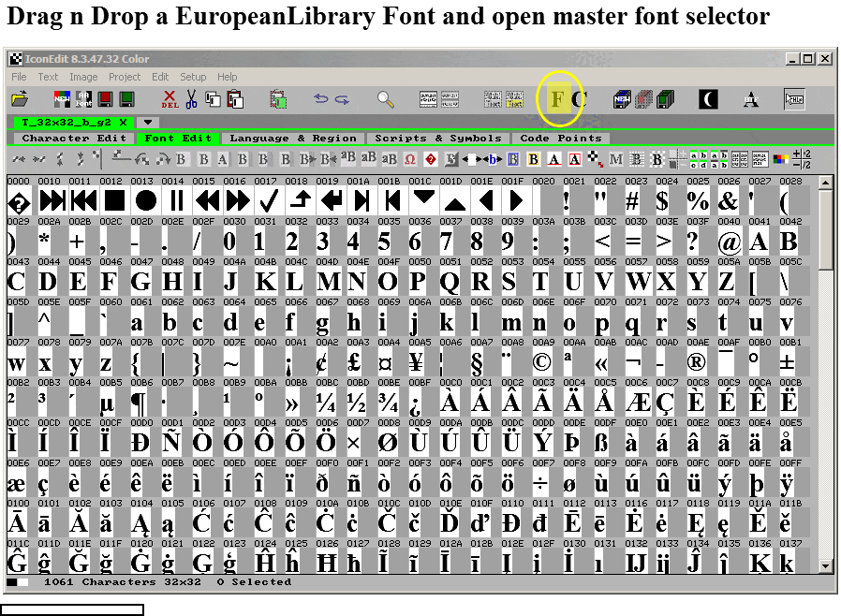
Task: Click the clipboard paste icon
Action: [x=235, y=99]
